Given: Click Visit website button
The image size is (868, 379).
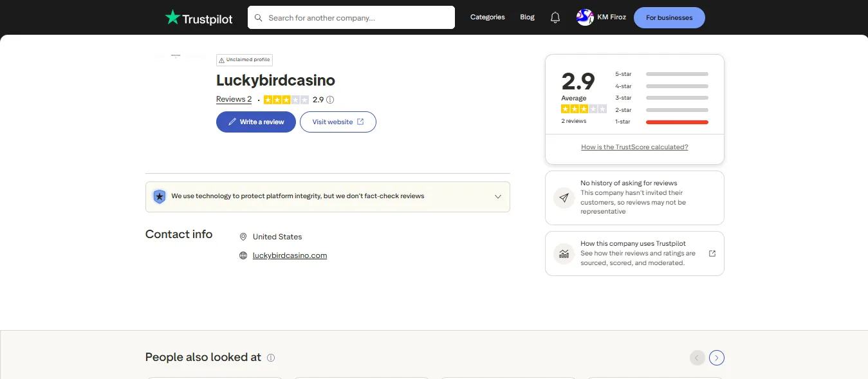Looking at the screenshot, I should coord(338,122).
